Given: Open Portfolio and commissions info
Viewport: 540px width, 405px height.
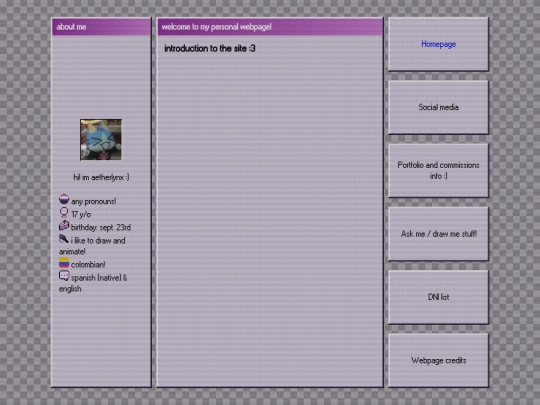Looking at the screenshot, I should coord(438,170).
